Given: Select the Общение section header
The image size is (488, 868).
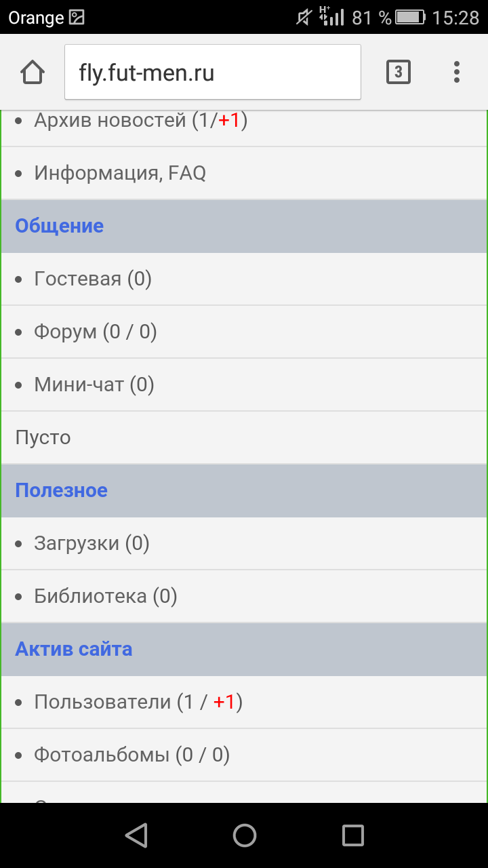Looking at the screenshot, I should click(x=60, y=226).
